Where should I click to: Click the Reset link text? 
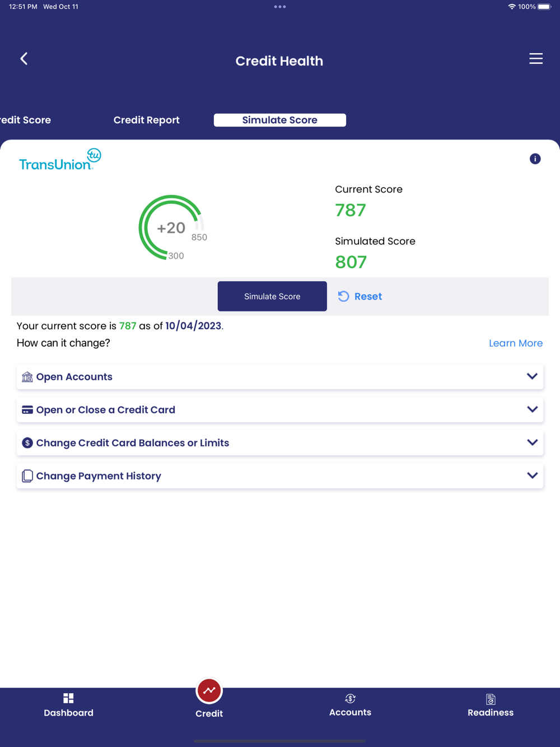(368, 296)
